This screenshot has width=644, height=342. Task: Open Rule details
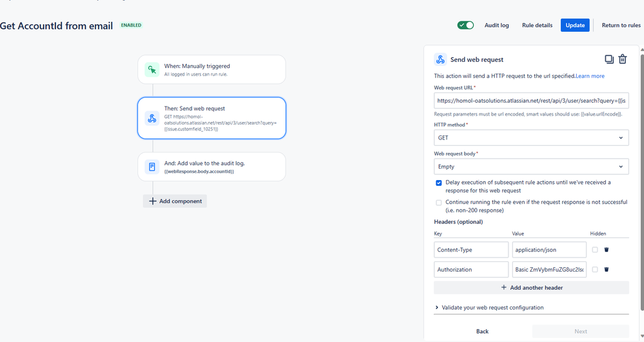(x=537, y=25)
